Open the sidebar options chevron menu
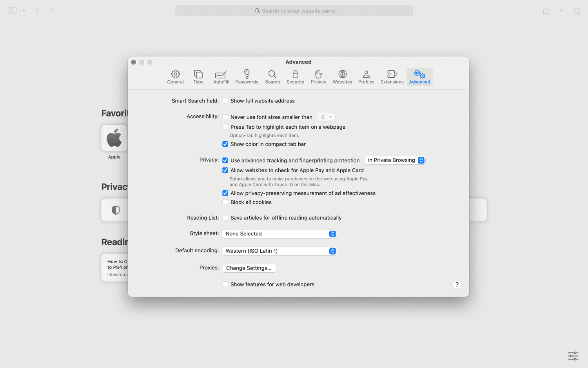This screenshot has height=368, width=588. click(x=24, y=11)
